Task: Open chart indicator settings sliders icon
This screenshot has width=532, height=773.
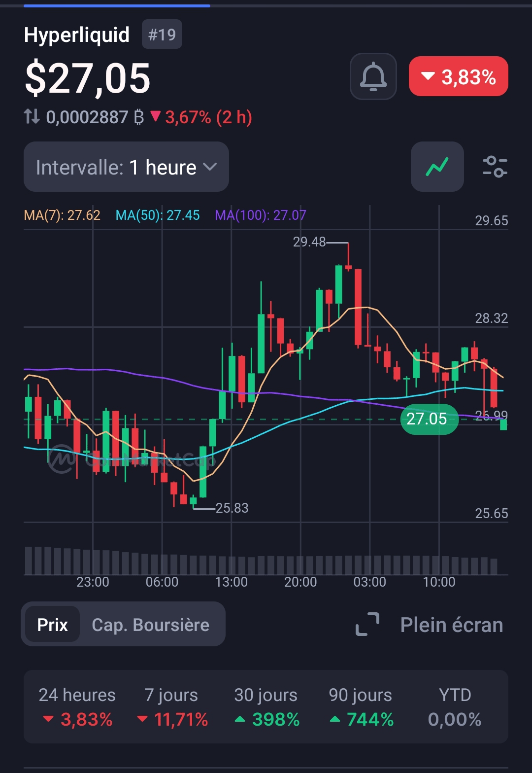Action: (x=495, y=167)
